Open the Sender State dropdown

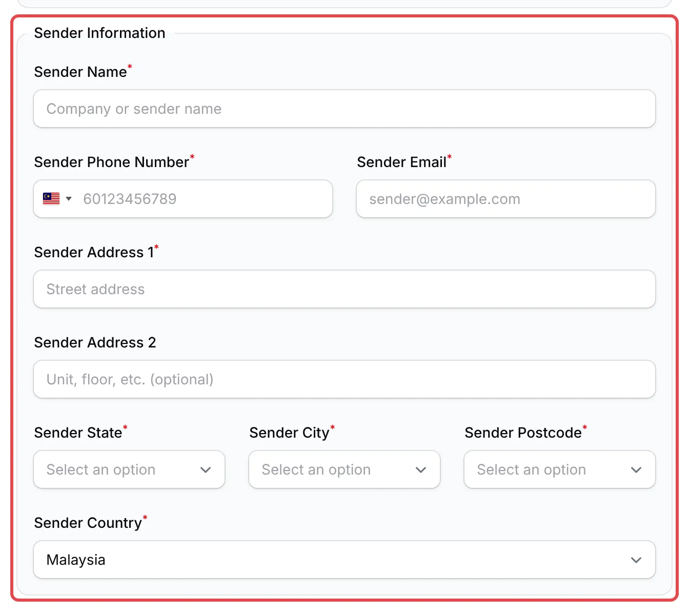point(129,469)
